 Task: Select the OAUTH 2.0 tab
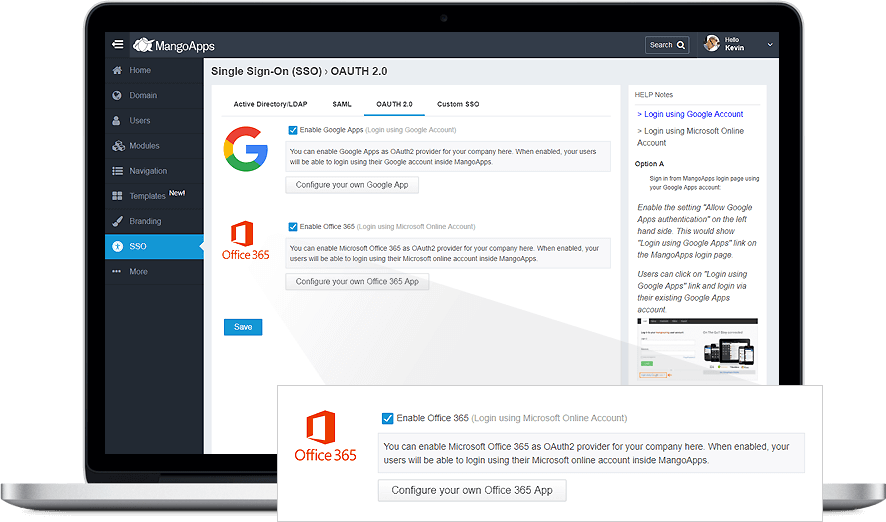click(x=394, y=105)
